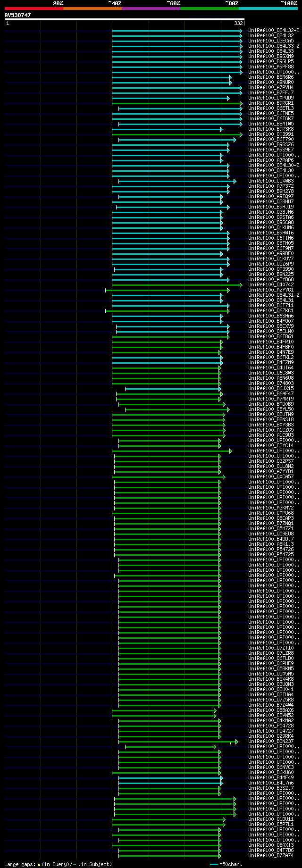This screenshot has width=302, height=868.
Task: Click the cyan ~100% legend color bar
Action: (x=268, y=8)
